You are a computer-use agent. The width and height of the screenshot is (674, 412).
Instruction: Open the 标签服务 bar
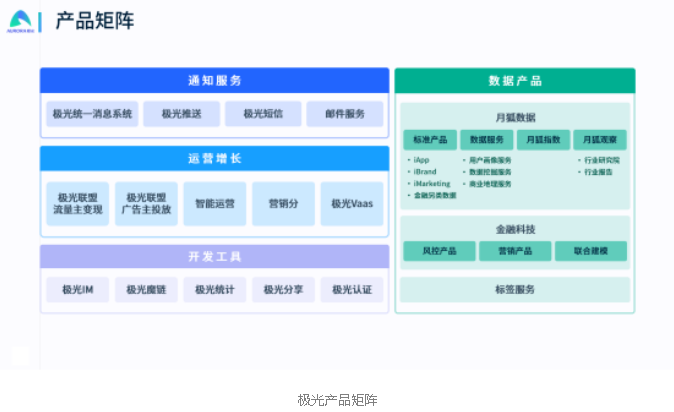[x=515, y=289]
